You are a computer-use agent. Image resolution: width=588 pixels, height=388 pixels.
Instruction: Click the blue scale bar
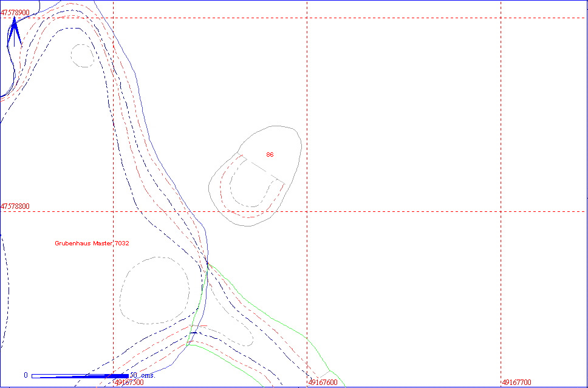click(80, 376)
